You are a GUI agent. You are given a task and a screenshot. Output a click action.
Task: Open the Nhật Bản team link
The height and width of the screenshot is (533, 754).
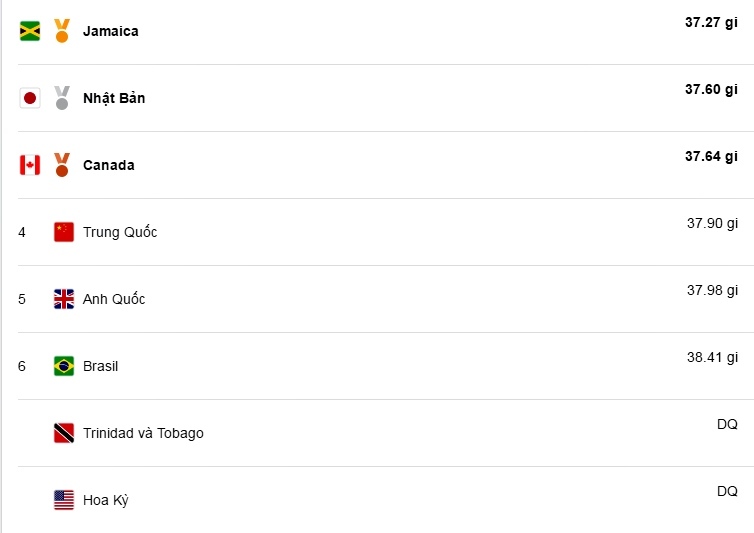click(114, 98)
